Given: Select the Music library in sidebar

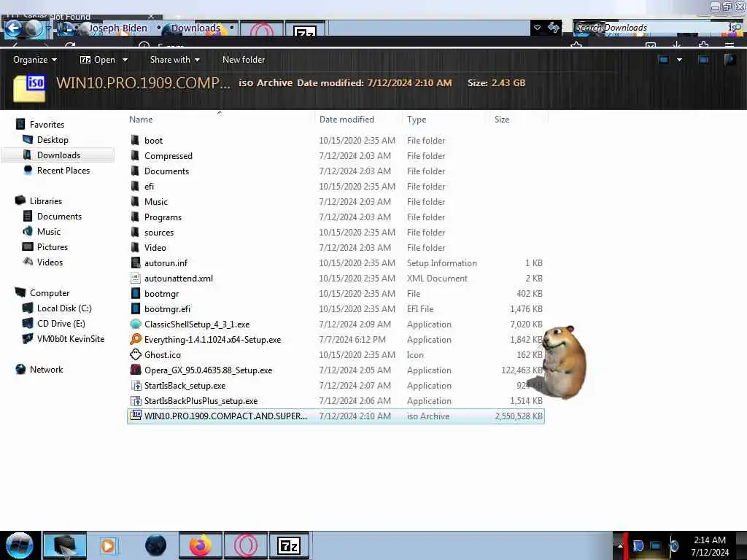Looking at the screenshot, I should [49, 231].
